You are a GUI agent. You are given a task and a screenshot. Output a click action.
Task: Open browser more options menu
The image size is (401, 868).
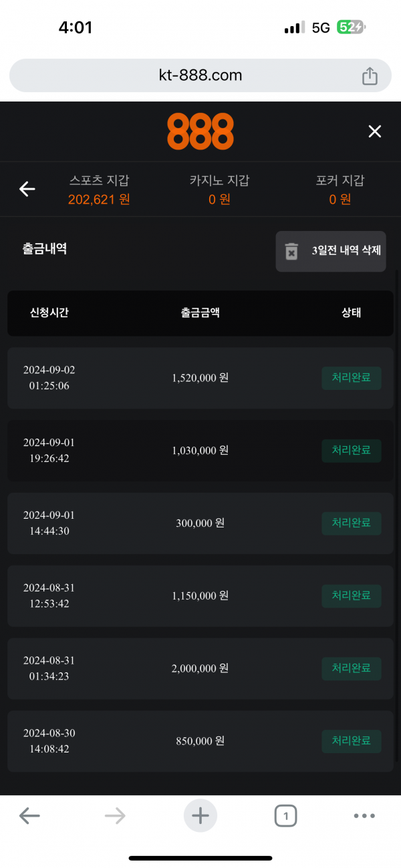pyautogui.click(x=364, y=815)
